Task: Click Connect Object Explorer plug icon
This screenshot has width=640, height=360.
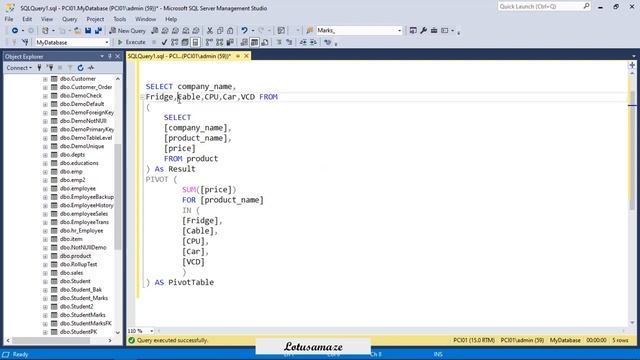Action: [x=40, y=68]
